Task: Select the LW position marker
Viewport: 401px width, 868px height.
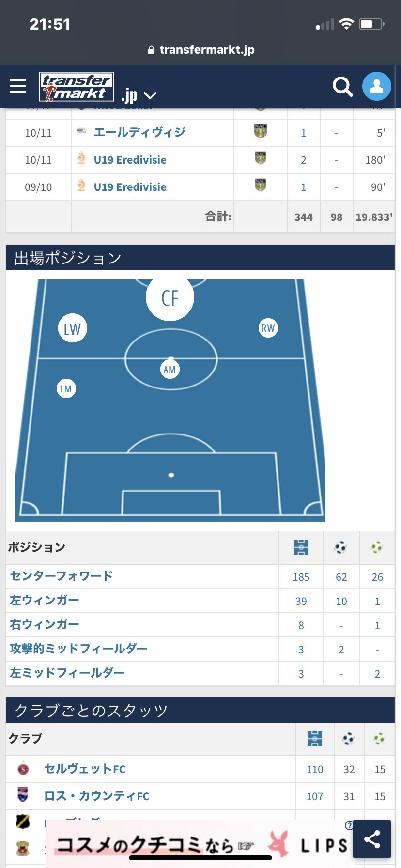Action: click(73, 328)
